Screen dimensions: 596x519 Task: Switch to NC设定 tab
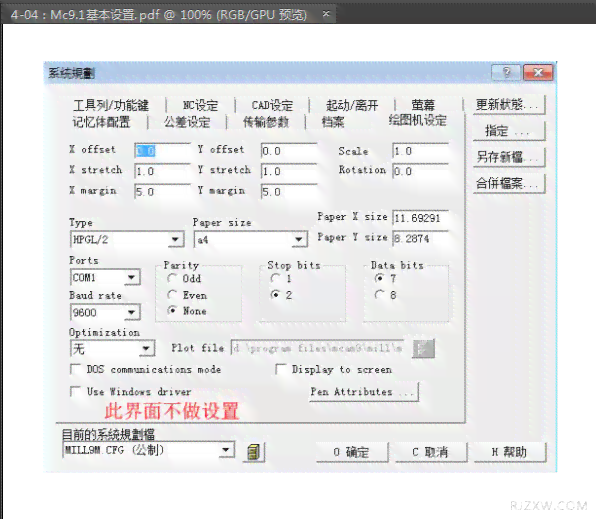200,105
